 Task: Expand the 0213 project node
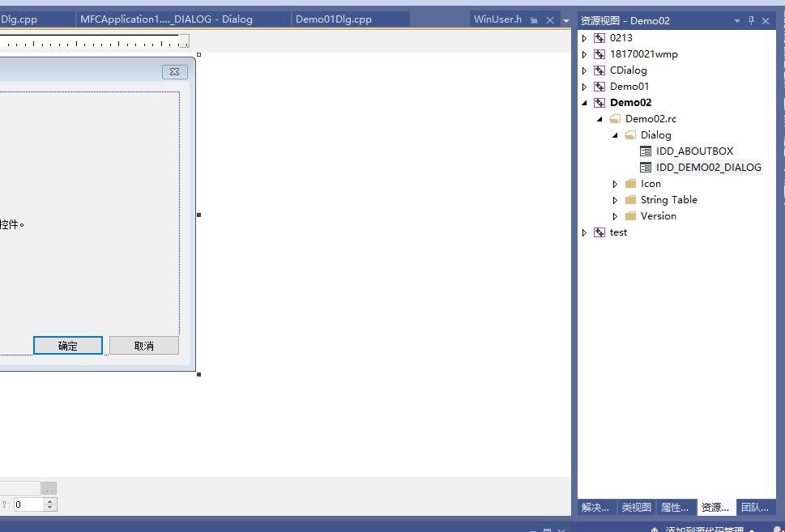[x=584, y=38]
